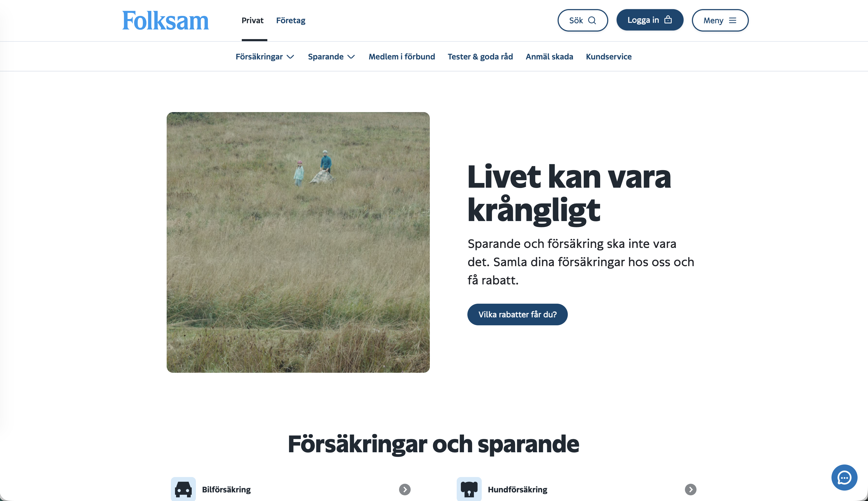This screenshot has height=501, width=868.
Task: Click the Folksam logo
Action: coord(165,20)
